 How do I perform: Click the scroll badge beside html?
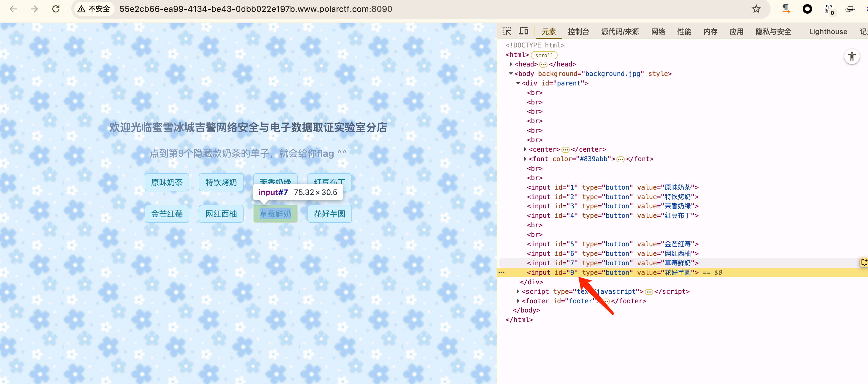[544, 55]
